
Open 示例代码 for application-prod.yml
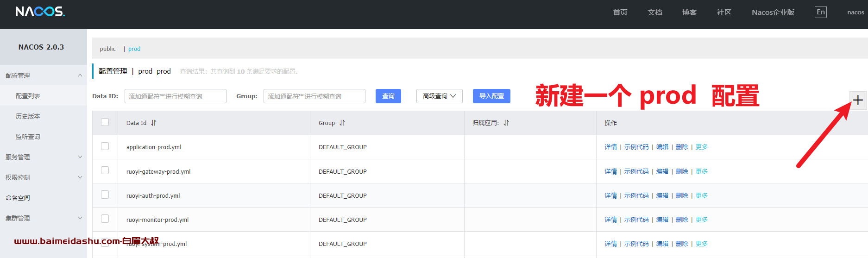coord(636,147)
